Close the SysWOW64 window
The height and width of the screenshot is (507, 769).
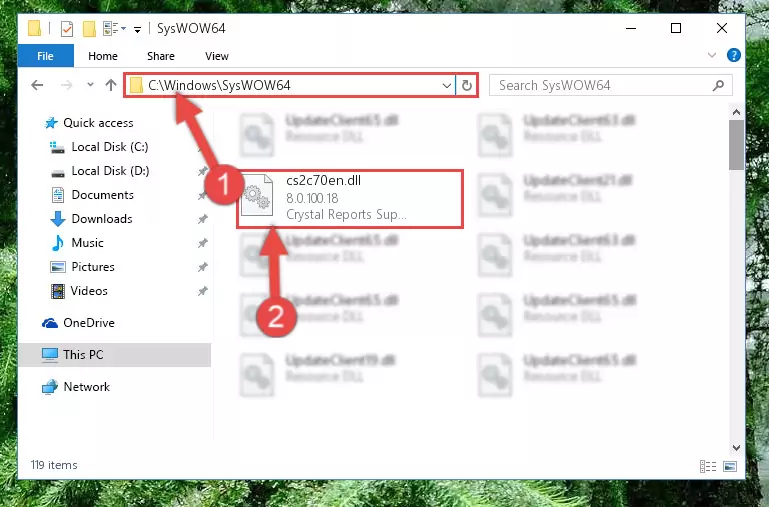(722, 28)
